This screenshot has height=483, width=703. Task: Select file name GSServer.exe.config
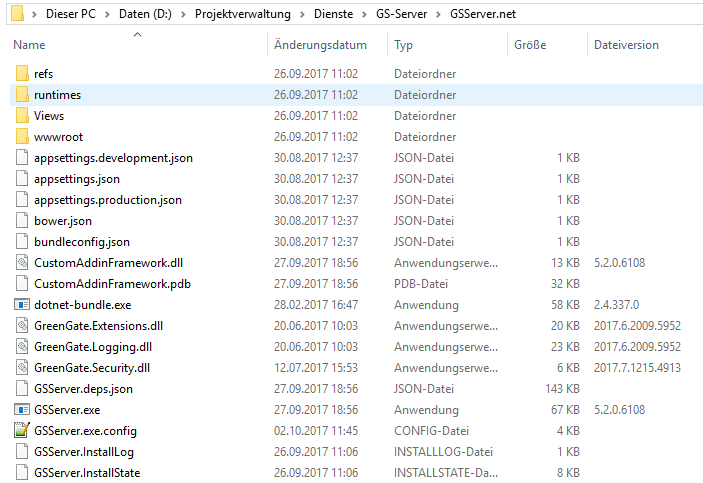[x=85, y=431]
